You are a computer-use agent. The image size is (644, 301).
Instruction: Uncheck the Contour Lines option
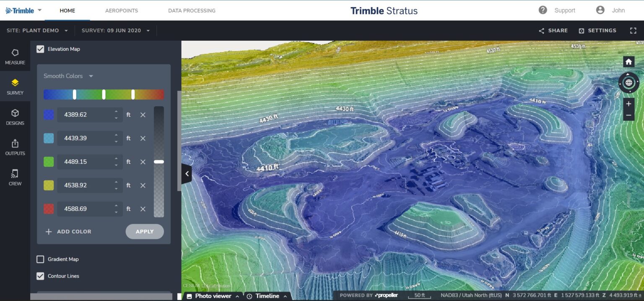[x=40, y=276]
